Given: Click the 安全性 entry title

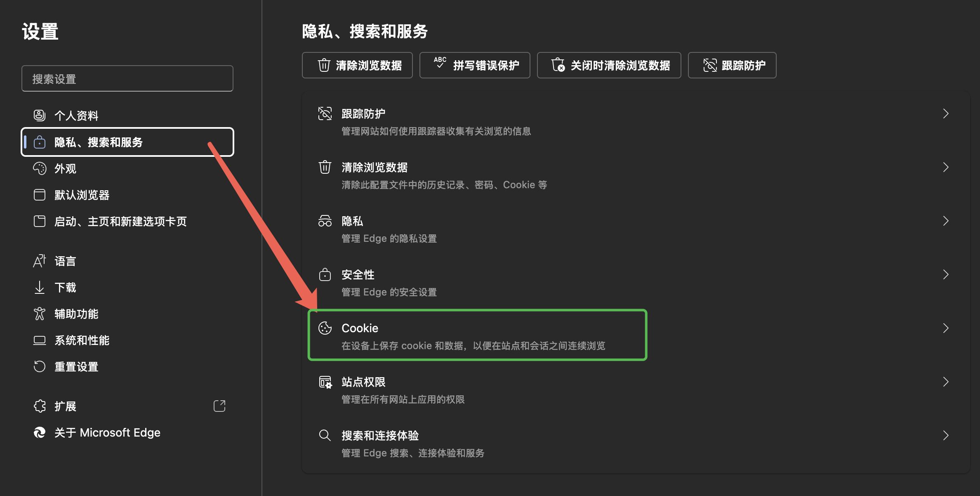Looking at the screenshot, I should [358, 274].
